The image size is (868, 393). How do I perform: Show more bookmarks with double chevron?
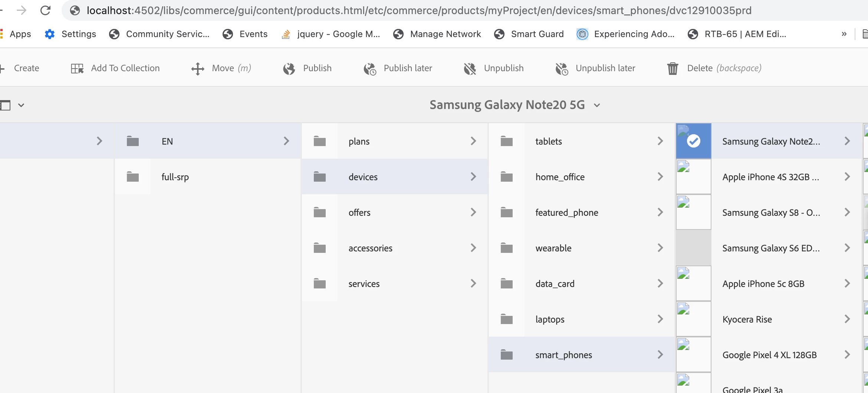[x=844, y=34]
